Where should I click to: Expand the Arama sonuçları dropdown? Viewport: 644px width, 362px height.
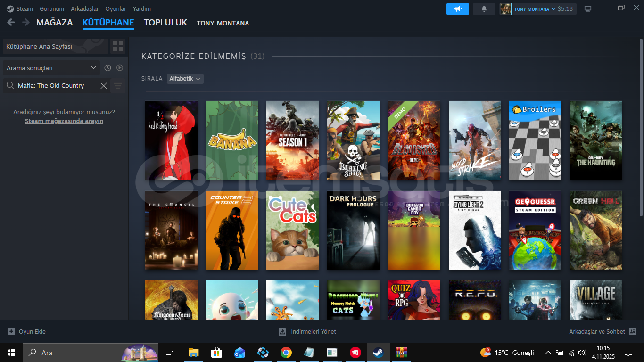point(51,68)
